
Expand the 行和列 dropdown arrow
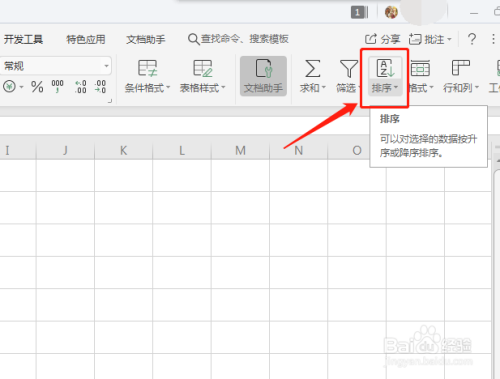click(477, 88)
